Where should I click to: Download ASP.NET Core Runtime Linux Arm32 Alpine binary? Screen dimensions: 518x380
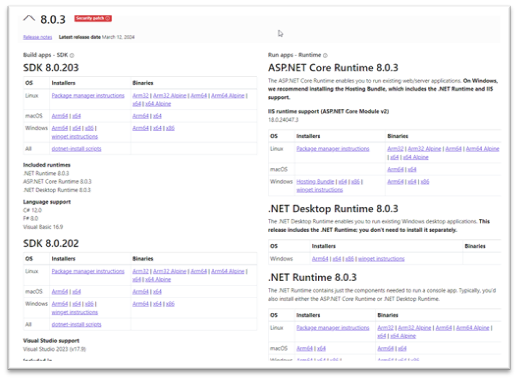point(424,149)
